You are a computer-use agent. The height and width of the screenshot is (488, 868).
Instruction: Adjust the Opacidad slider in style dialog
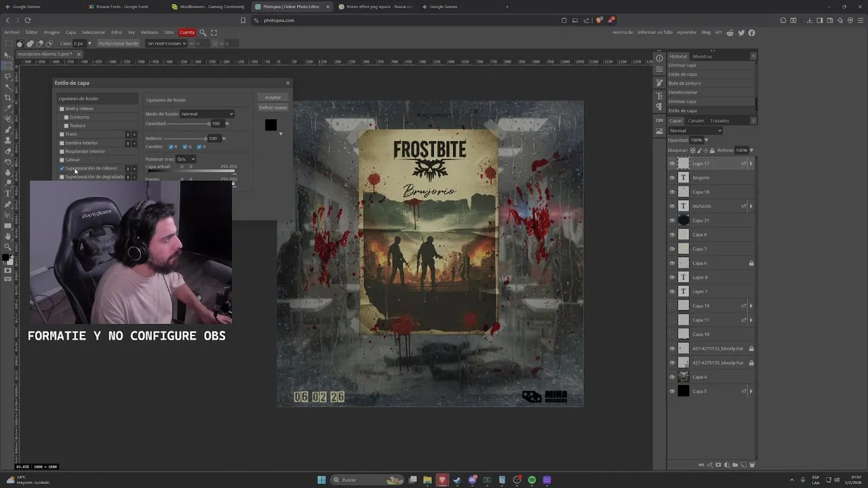point(189,123)
